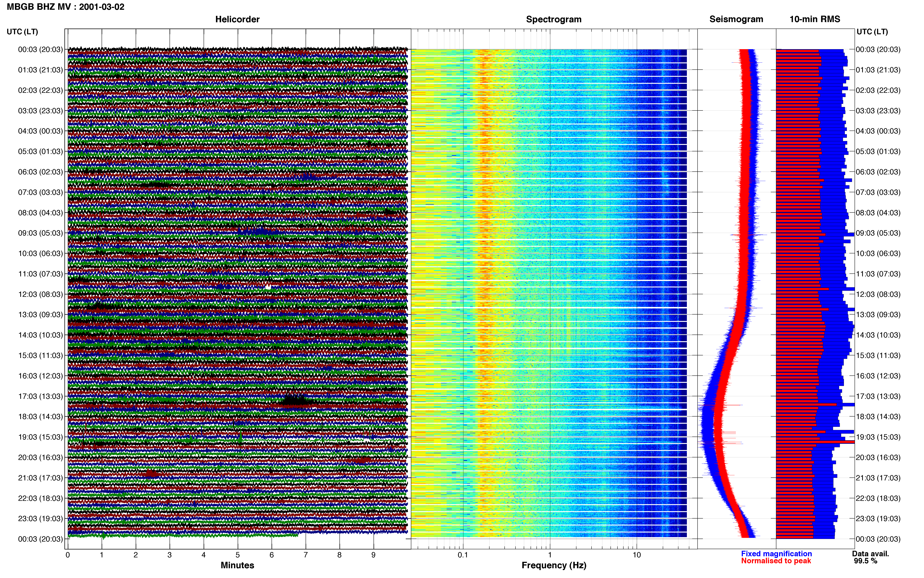The image size is (924, 578).
Task: Click the right 'UTC (LT)' axis label
Action: click(872, 32)
